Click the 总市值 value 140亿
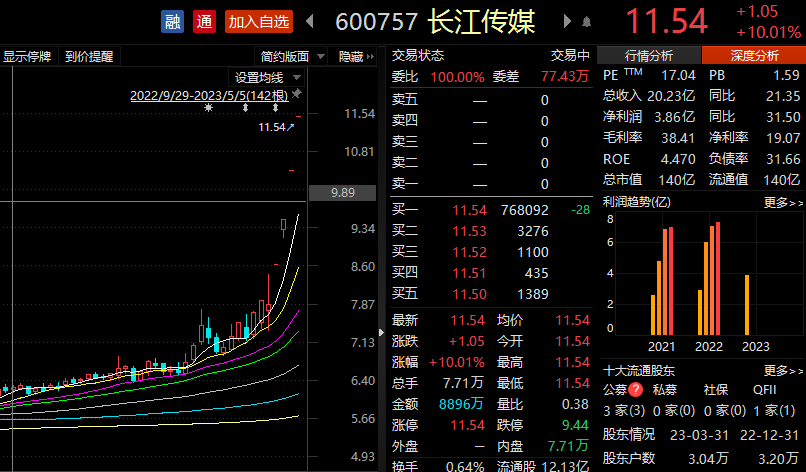This screenshot has height=472, width=806. [x=676, y=180]
